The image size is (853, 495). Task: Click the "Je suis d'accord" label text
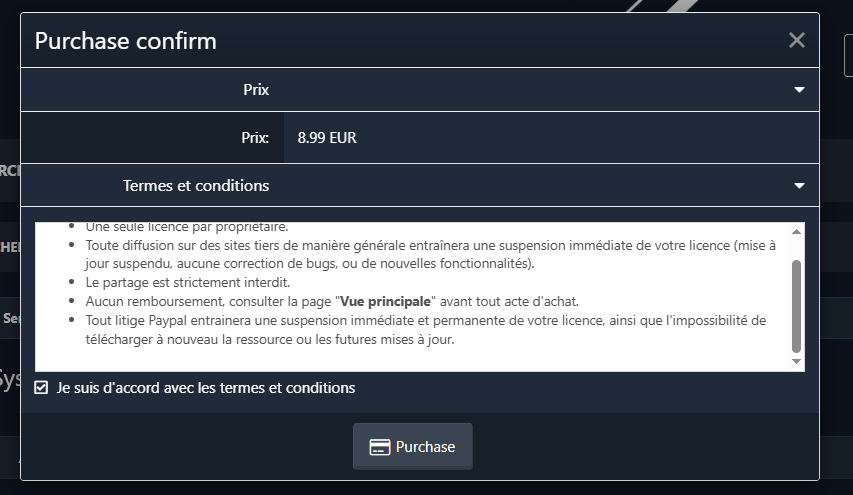click(206, 388)
